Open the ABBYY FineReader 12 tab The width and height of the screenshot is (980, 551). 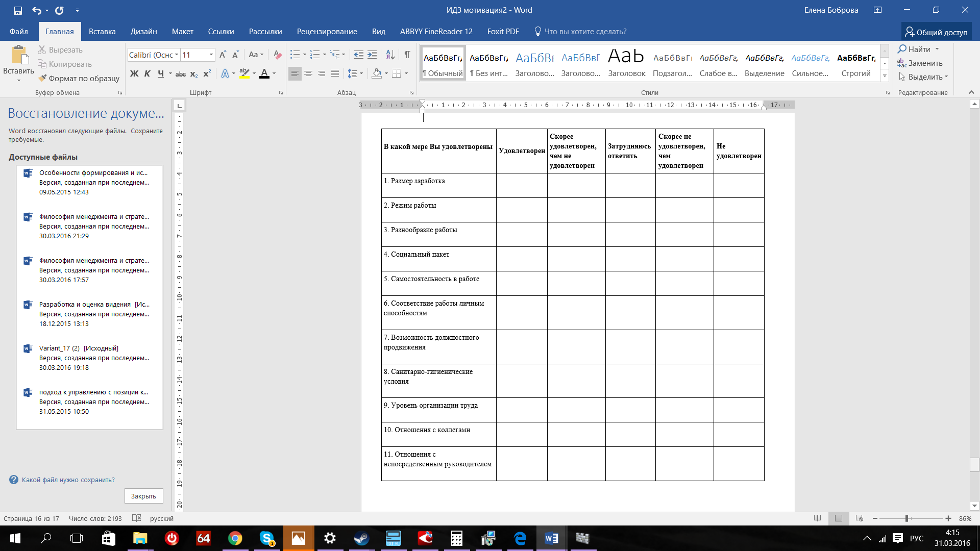point(436,32)
